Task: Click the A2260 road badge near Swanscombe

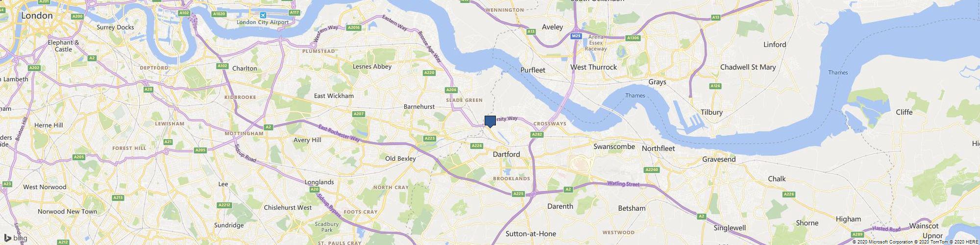Action: (x=651, y=170)
